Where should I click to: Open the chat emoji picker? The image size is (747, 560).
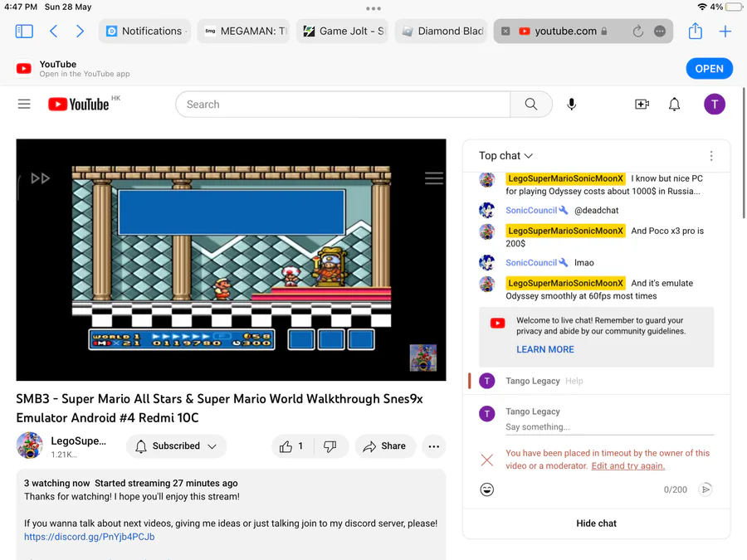coord(487,489)
